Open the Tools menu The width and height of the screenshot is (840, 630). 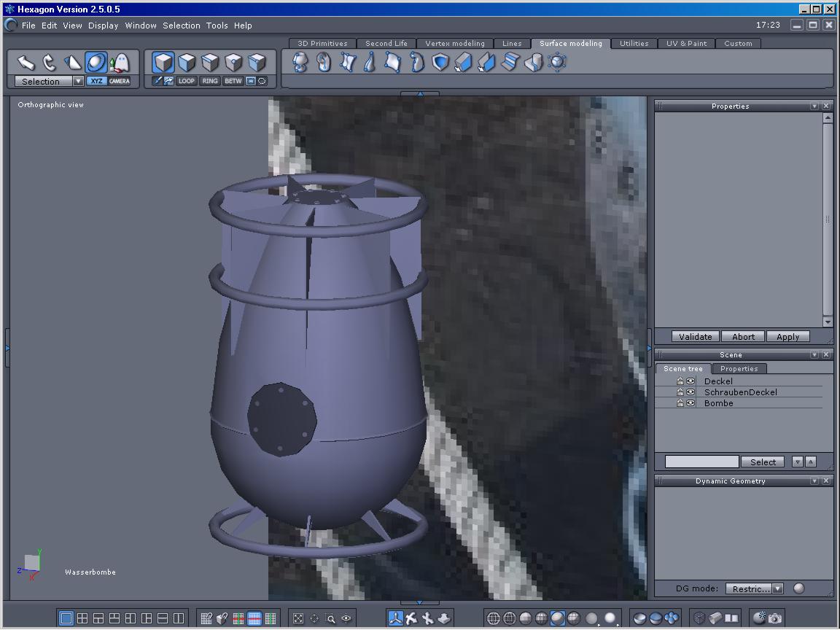[217, 26]
